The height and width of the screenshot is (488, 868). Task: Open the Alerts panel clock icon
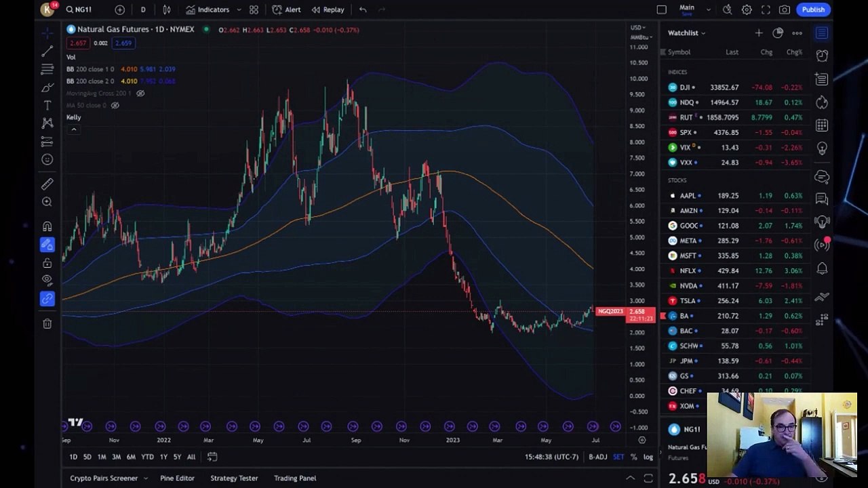point(822,56)
